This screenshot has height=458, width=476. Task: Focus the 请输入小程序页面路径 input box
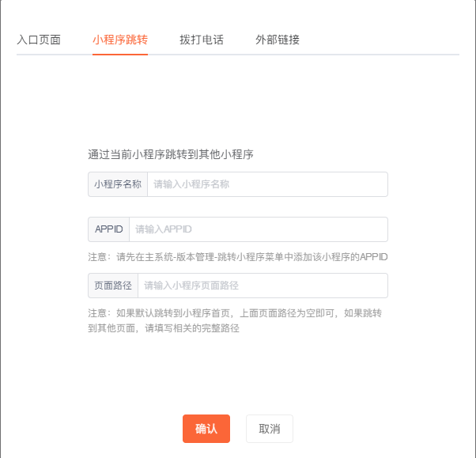tap(263, 286)
